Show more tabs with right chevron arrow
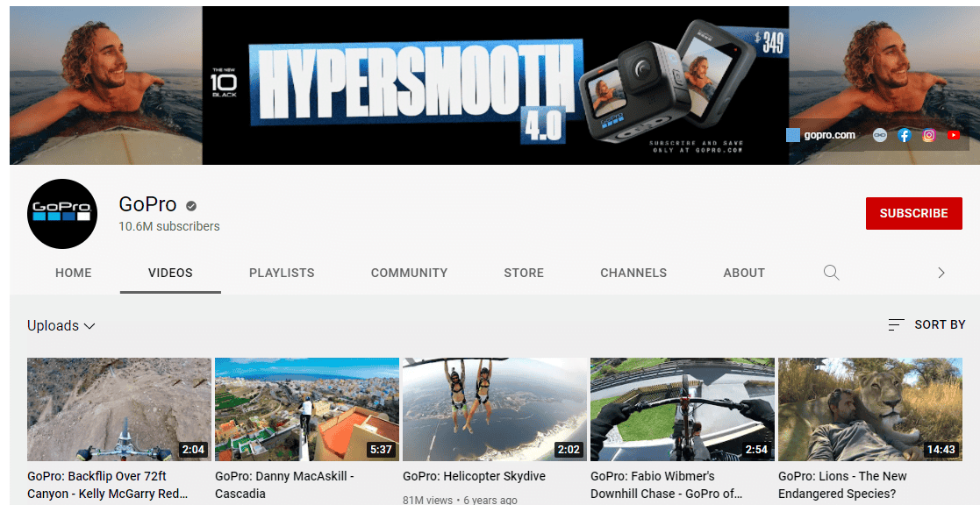 point(941,273)
